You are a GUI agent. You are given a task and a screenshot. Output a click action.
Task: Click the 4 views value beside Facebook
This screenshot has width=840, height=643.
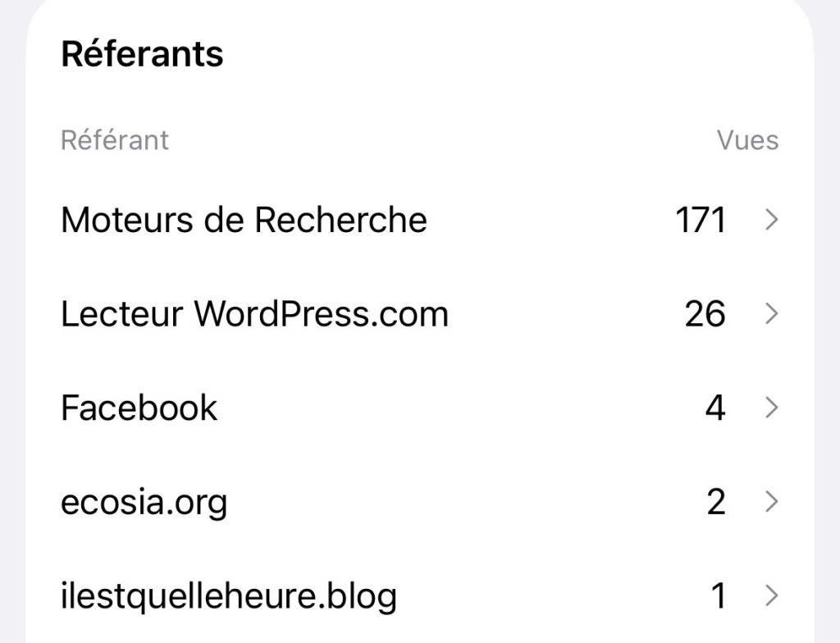pos(716,407)
